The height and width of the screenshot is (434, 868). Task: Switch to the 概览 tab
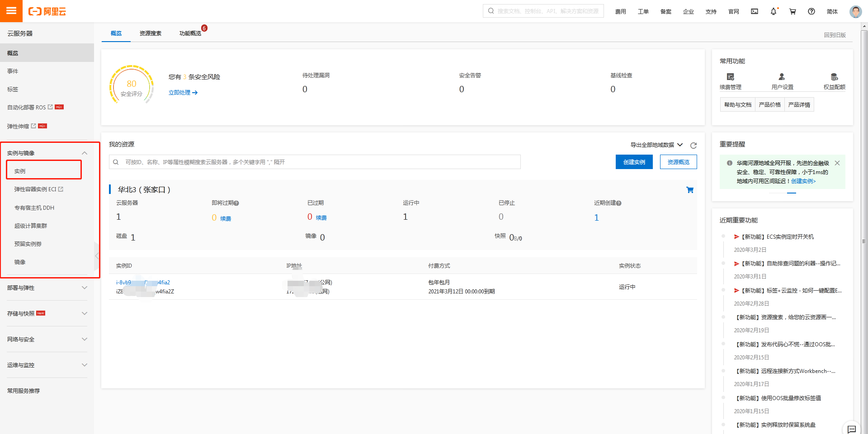coord(116,33)
